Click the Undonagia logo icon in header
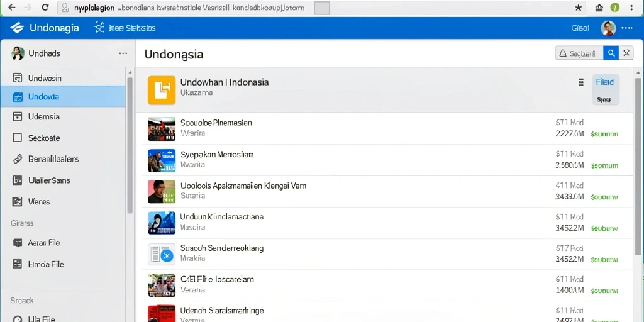The width and height of the screenshot is (644, 322). click(17, 28)
